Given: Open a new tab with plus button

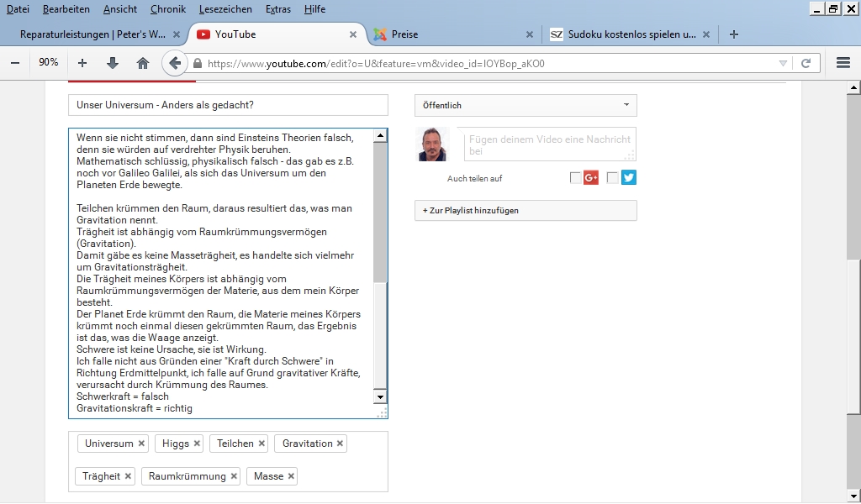Looking at the screenshot, I should [x=734, y=34].
